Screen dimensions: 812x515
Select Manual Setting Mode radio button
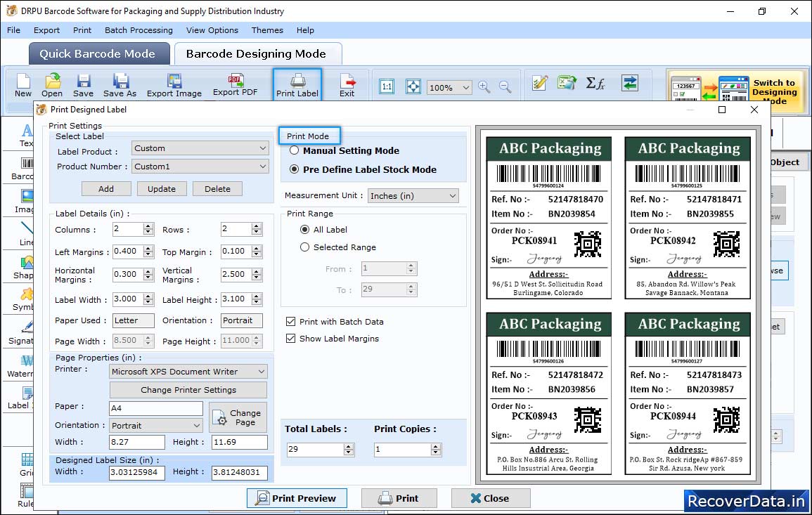(294, 150)
